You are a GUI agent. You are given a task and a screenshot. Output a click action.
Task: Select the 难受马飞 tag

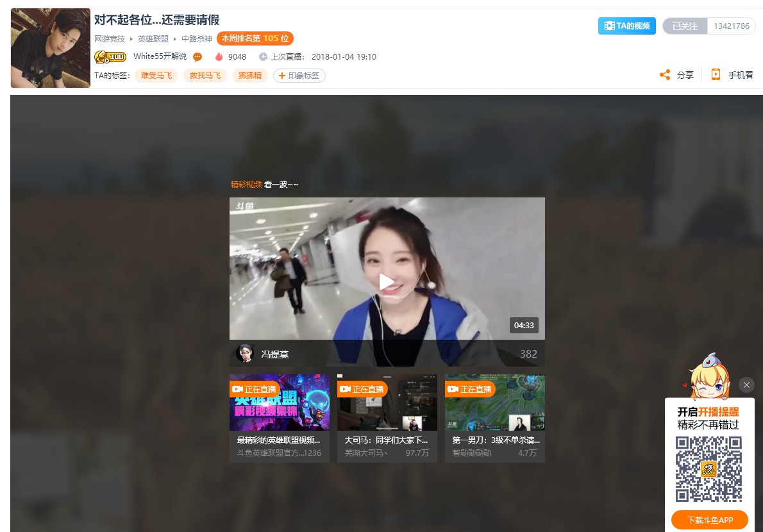156,76
